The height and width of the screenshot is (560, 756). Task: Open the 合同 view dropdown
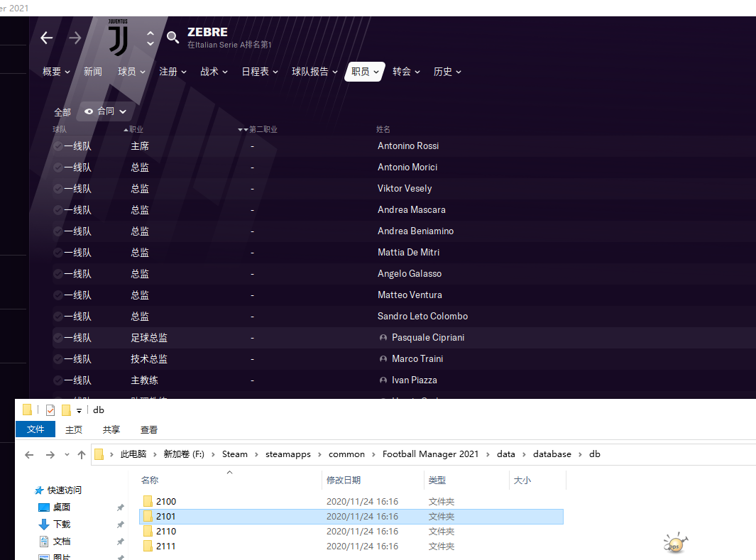point(105,111)
